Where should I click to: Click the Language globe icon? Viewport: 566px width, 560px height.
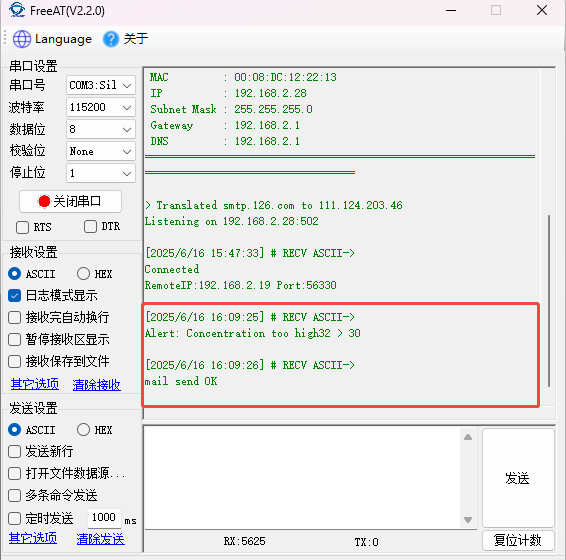click(22, 39)
